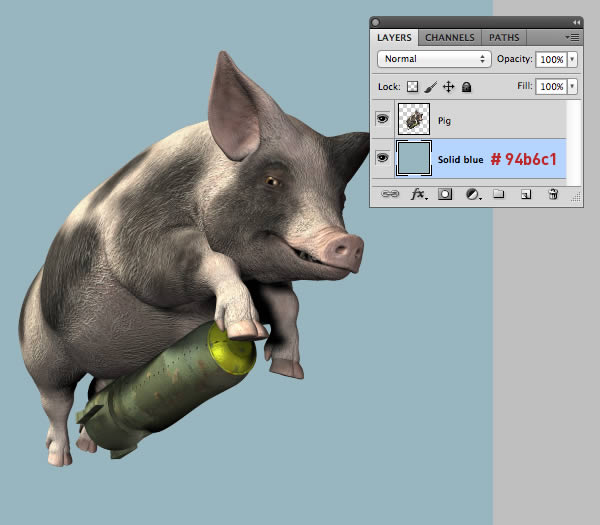The image size is (600, 525).
Task: Lock image pixels brush icon
Action: pyautogui.click(x=430, y=87)
